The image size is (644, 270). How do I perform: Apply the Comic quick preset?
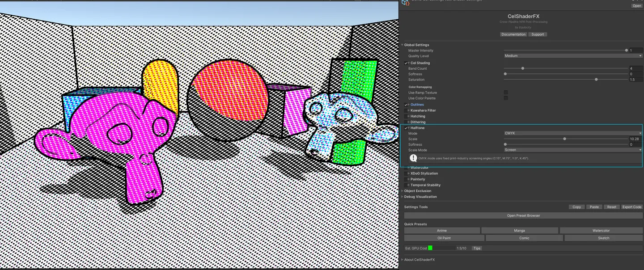point(525,238)
